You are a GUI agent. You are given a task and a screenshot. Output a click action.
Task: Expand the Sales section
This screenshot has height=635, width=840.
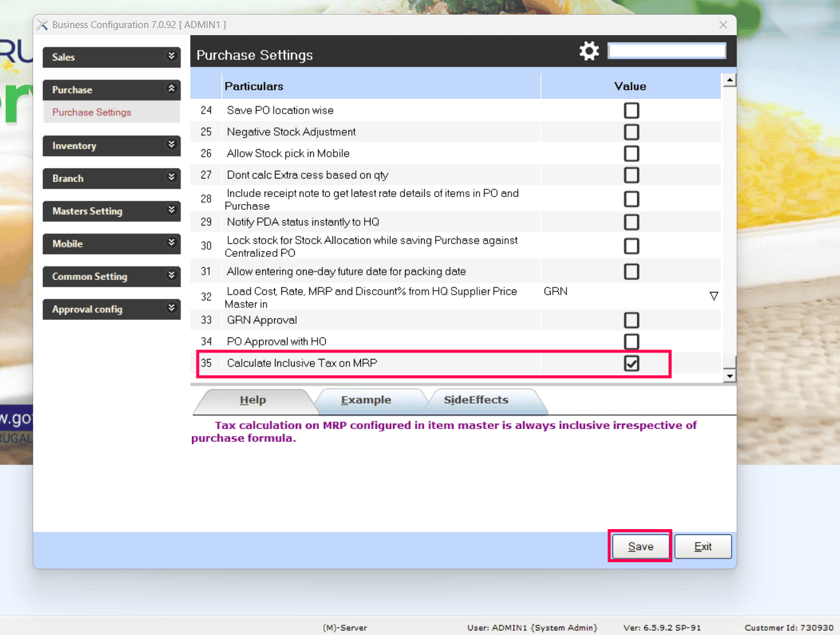click(112, 57)
